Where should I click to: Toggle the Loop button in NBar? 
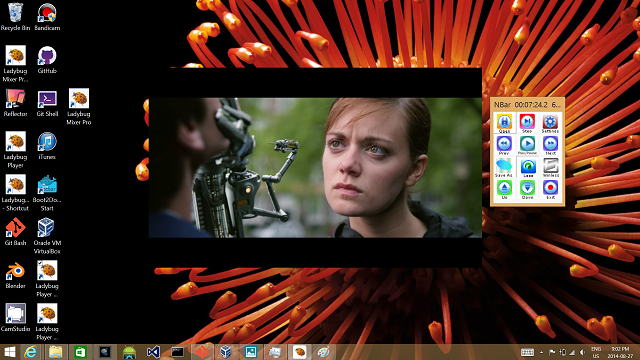coord(527,167)
